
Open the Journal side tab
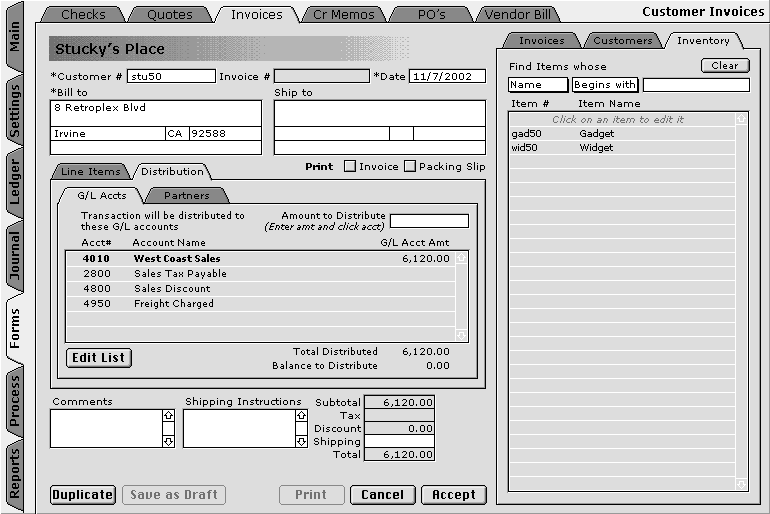point(15,256)
